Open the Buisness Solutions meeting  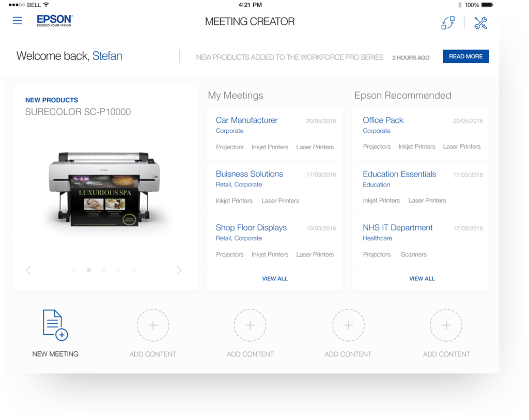250,174
